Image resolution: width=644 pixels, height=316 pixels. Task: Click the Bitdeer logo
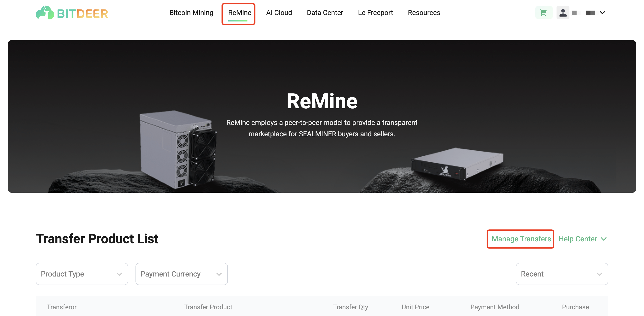click(x=72, y=13)
